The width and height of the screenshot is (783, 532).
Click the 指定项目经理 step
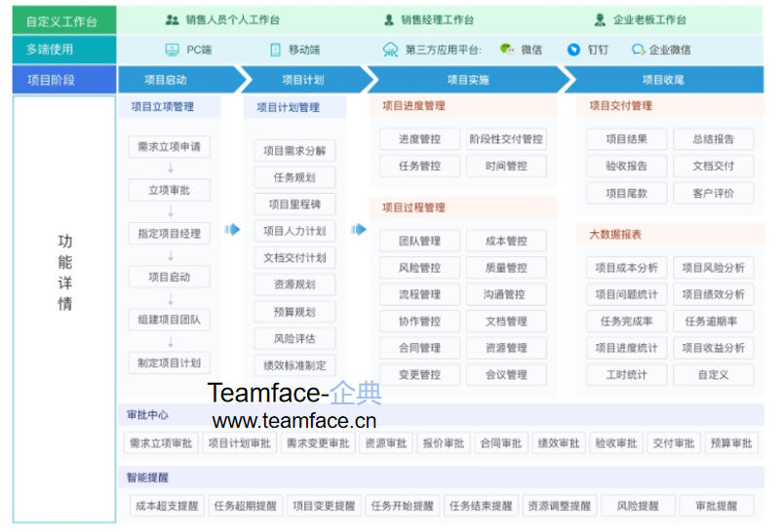point(170,233)
